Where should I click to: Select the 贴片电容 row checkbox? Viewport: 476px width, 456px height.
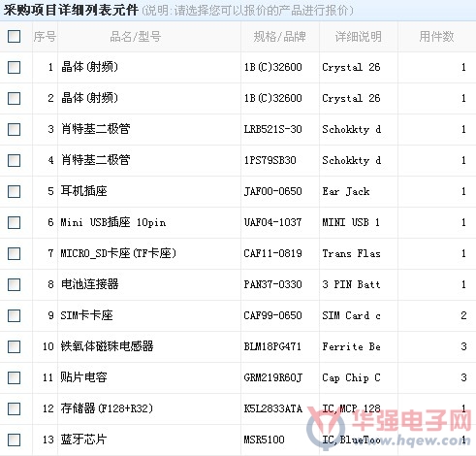pyautogui.click(x=14, y=377)
